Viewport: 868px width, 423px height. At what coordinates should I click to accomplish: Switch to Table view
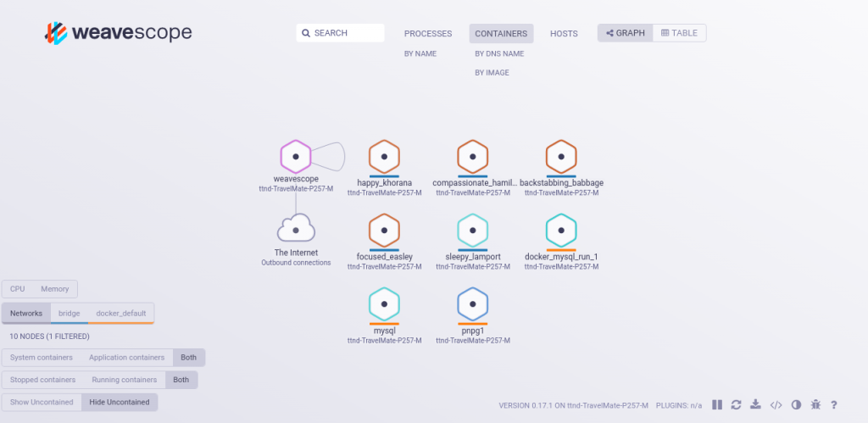(x=679, y=33)
